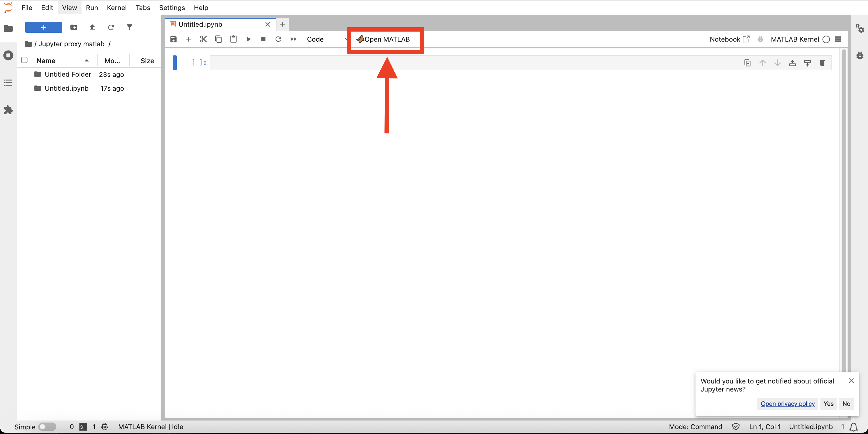
Task: Restart kernel and run all cells
Action: click(293, 39)
